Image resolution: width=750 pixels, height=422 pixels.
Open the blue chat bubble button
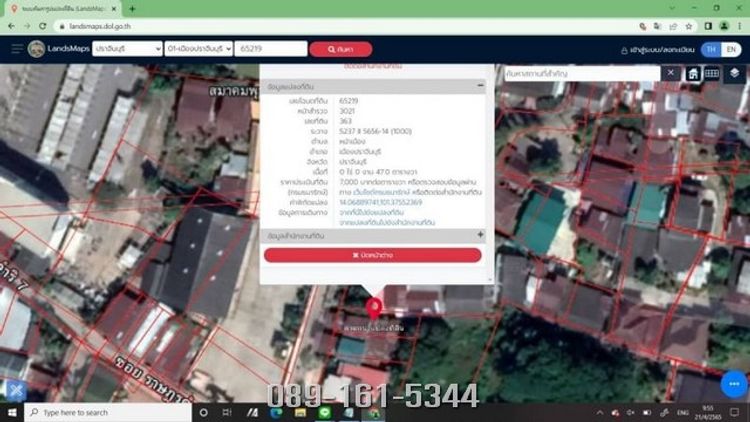(734, 384)
